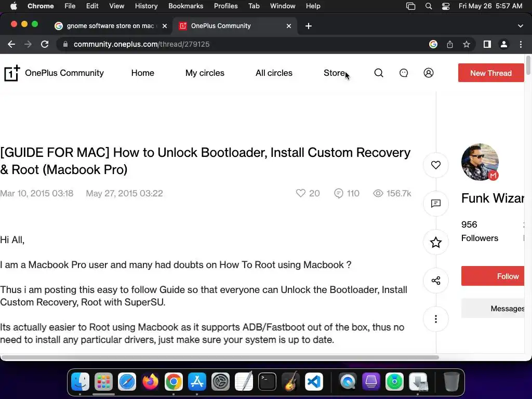Open the View menu
This screenshot has height=399, width=532.
pyautogui.click(x=116, y=6)
